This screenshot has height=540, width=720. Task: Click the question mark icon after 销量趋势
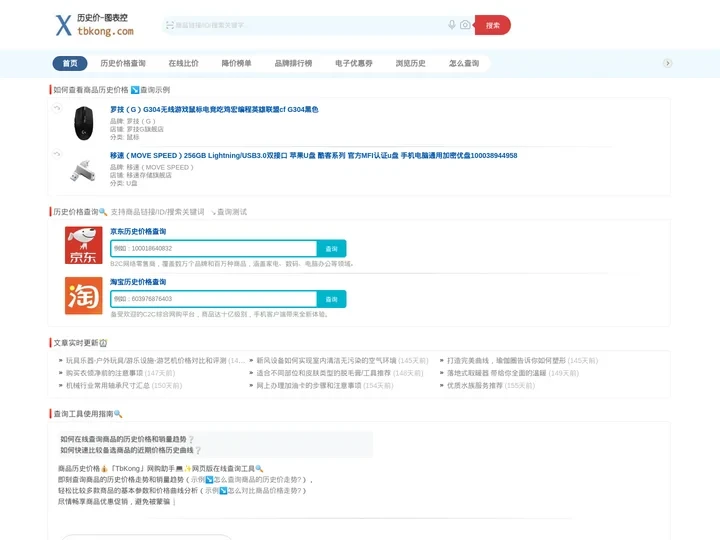click(x=191, y=439)
